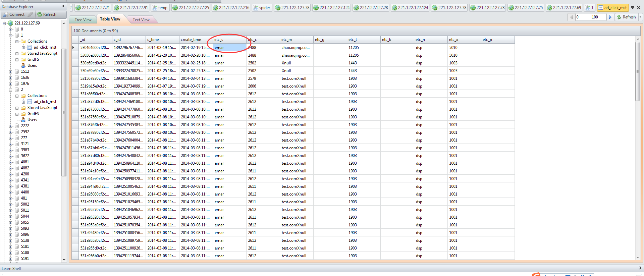Collapse the 221.122.127.69 server node
The height and width of the screenshot is (276, 644).
[x=4, y=23]
